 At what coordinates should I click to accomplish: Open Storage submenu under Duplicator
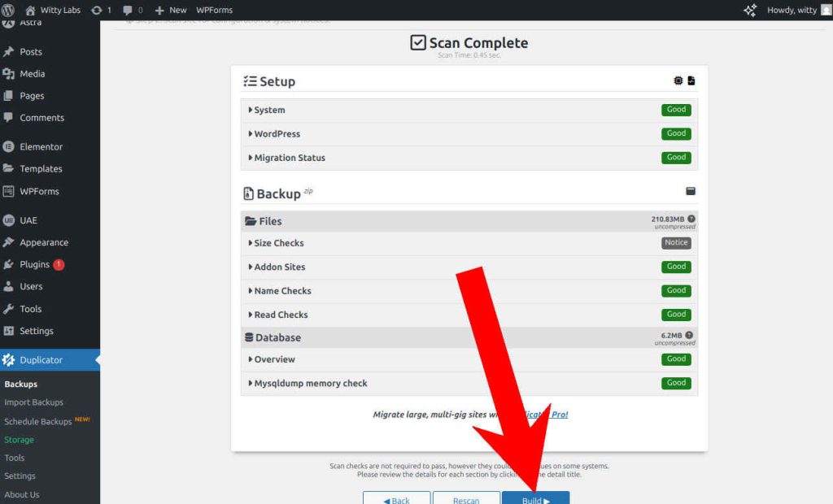click(x=20, y=440)
